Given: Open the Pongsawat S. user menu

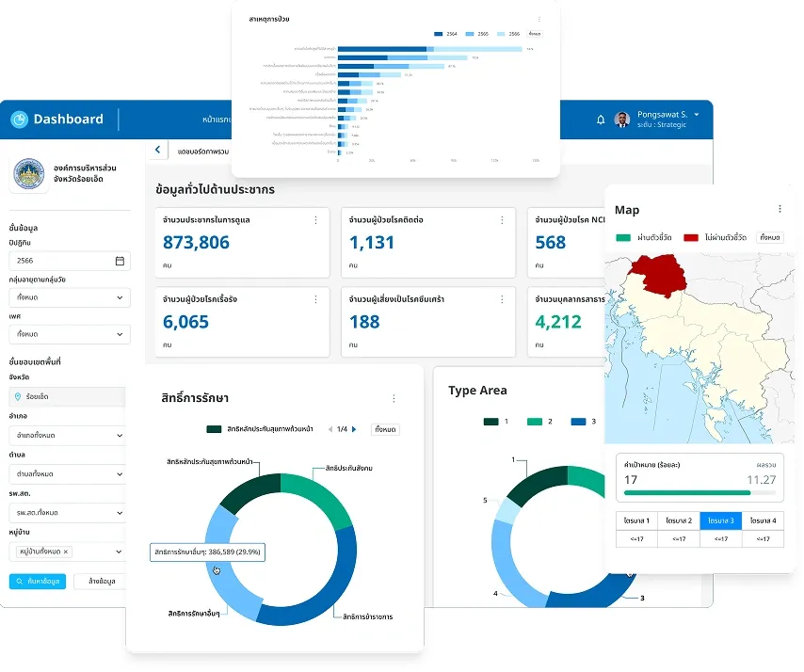Looking at the screenshot, I should click(697, 115).
